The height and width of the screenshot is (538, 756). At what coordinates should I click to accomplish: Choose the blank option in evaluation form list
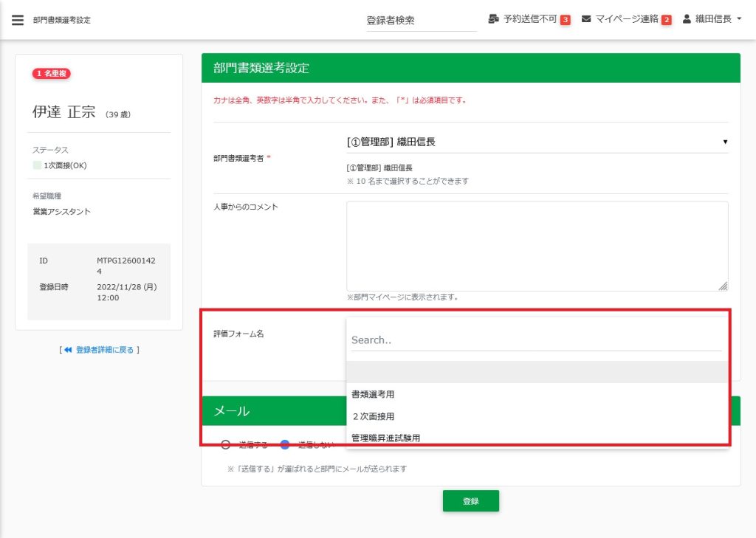tap(537, 372)
